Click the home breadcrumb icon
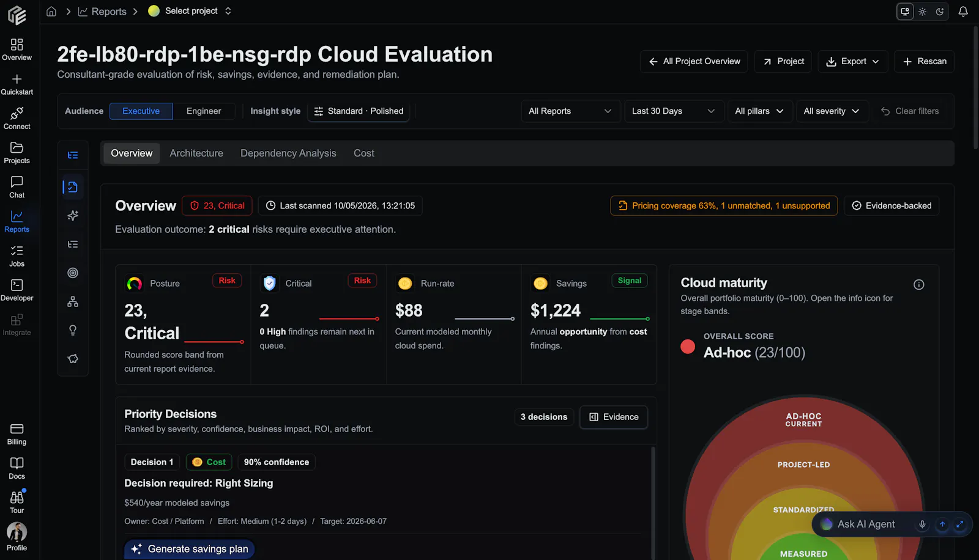Viewport: 979px width, 560px height. coord(51,11)
